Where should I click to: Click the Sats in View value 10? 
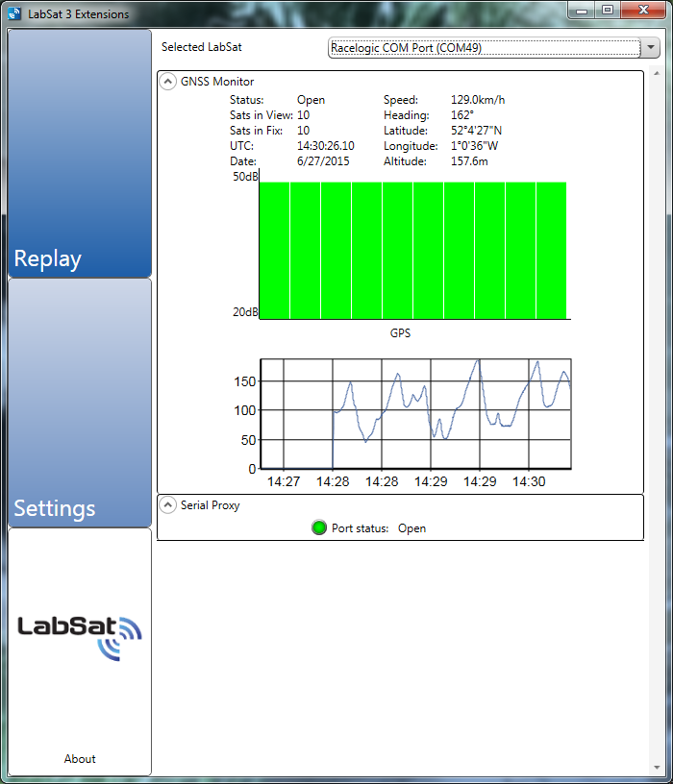coord(303,115)
